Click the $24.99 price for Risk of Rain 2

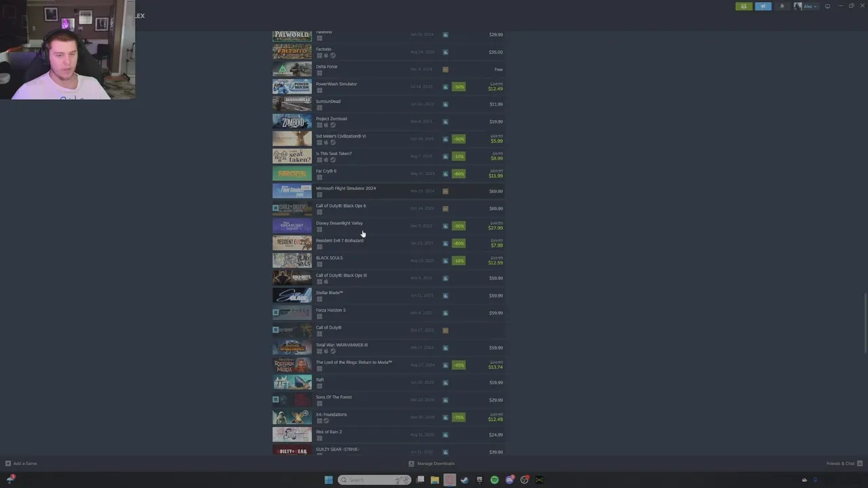pos(496,434)
